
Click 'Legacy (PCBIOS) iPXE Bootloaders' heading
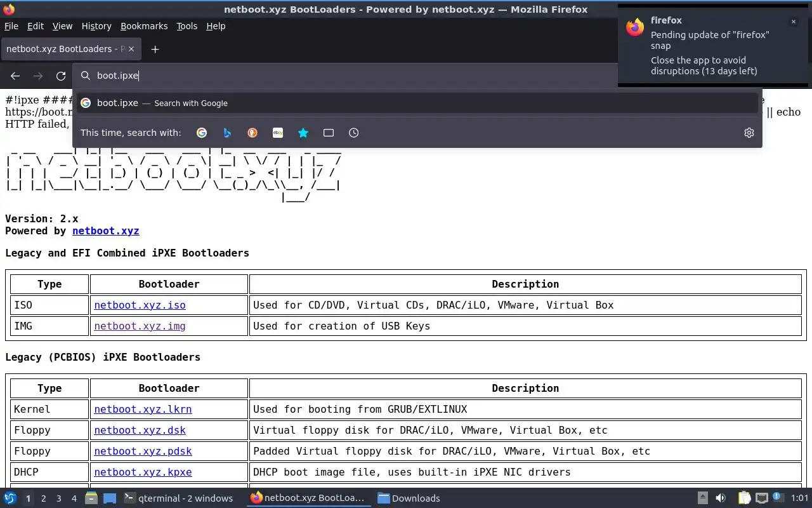(103, 357)
